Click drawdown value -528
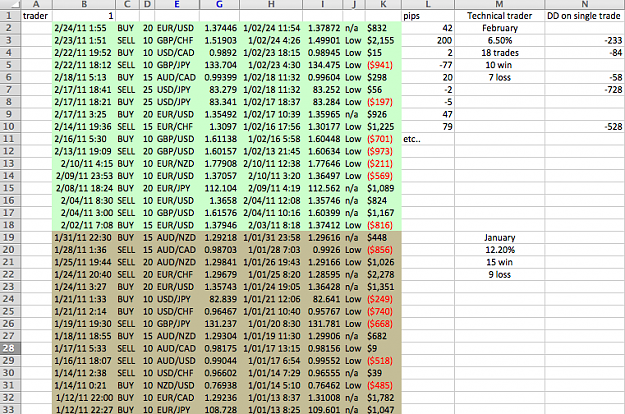The height and width of the screenshot is (414, 625). point(585,127)
